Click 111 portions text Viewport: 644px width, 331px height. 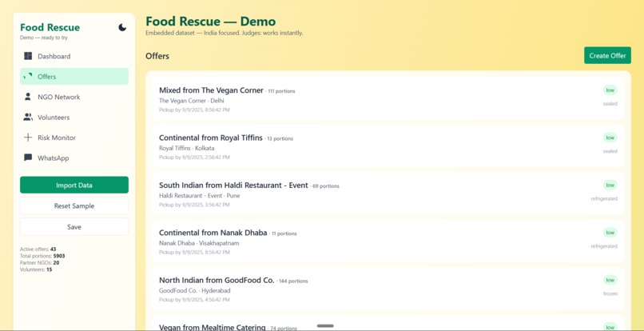[281, 91]
